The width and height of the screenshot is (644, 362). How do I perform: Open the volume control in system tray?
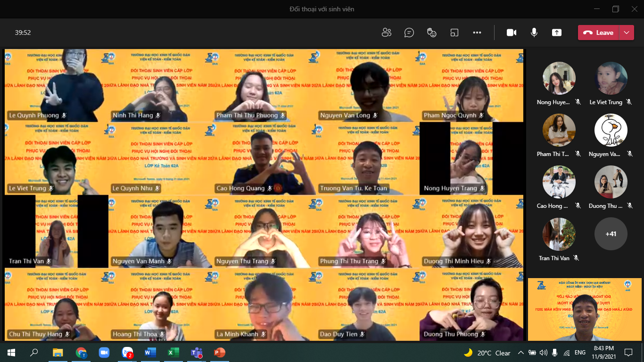point(543,353)
